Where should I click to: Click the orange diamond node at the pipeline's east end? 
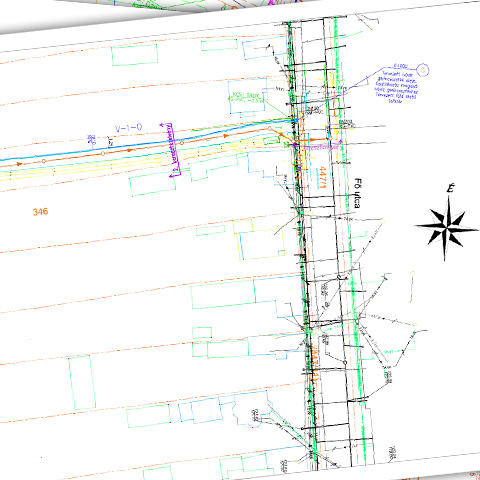[x=329, y=138]
